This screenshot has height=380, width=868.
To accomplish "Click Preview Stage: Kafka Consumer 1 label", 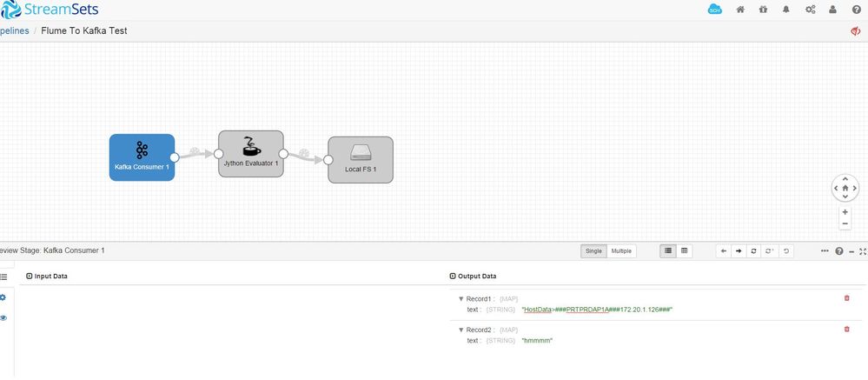I will [x=52, y=251].
